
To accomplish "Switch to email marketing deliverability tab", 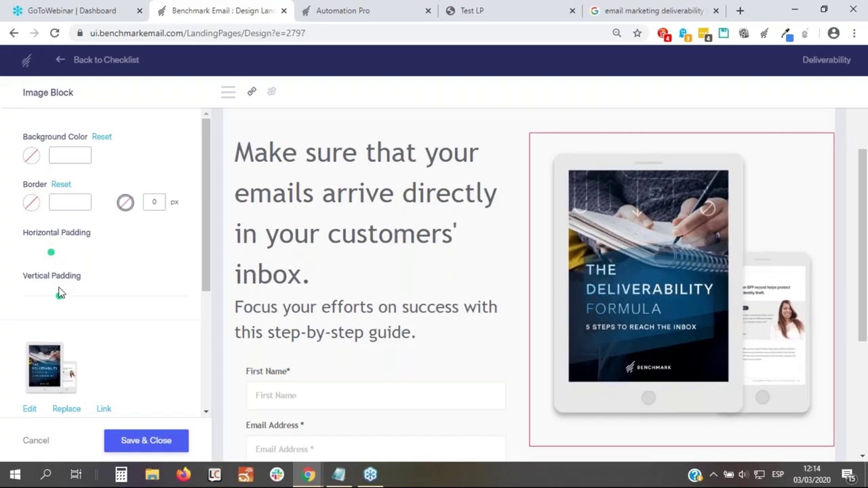I will [653, 11].
